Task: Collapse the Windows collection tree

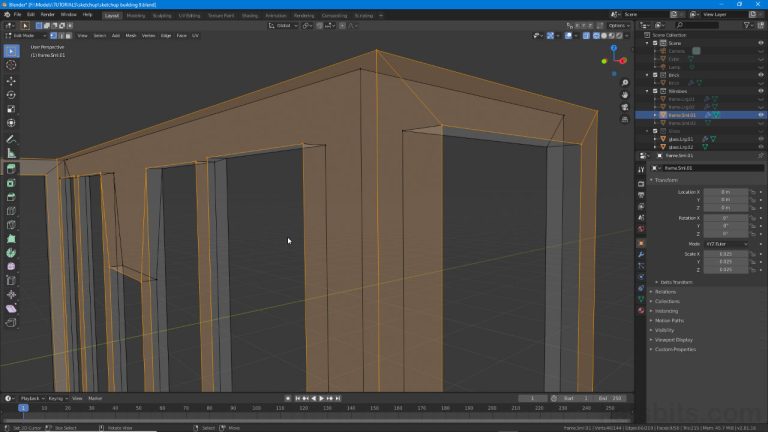Action: 648,91
